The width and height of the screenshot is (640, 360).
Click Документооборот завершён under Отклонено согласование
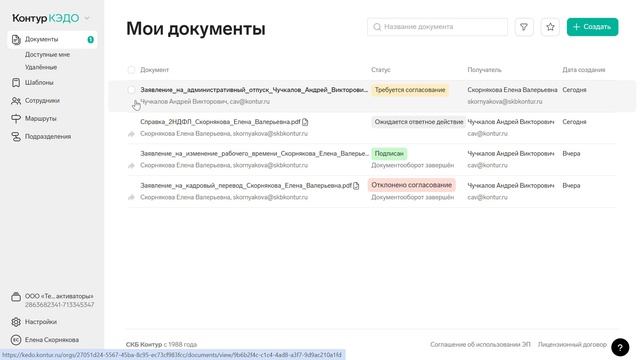413,198
